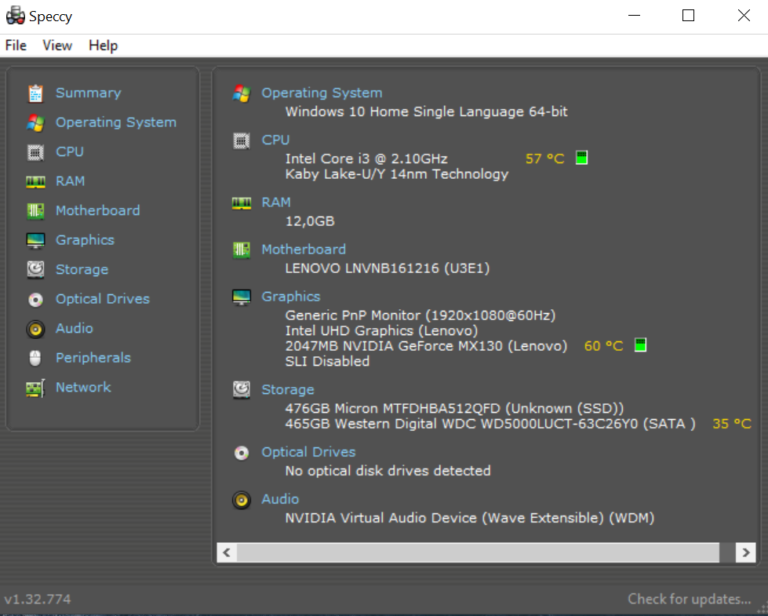Click the Summary clipboard icon in the sidebar
This screenshot has height=616, width=768.
tap(35, 93)
